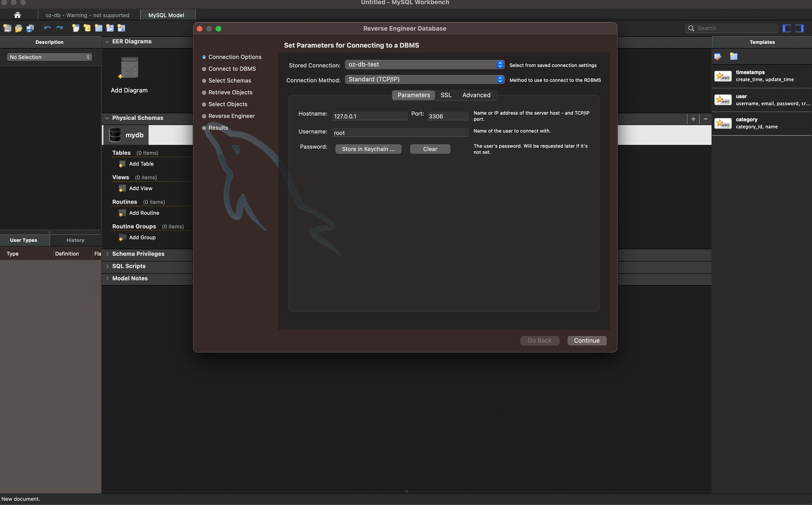Click the Hostname input field
The image size is (812, 505).
(370, 116)
